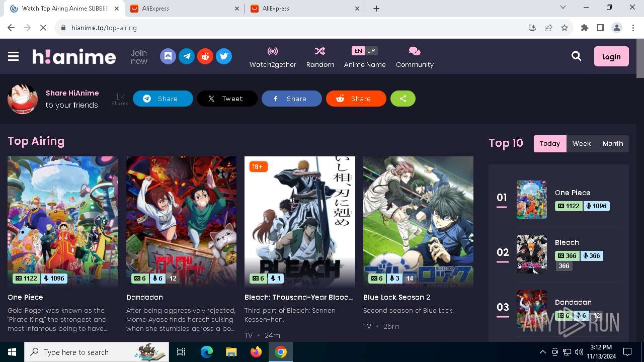Open Bleach in Top 10 list
644x362 pixels.
(567, 242)
